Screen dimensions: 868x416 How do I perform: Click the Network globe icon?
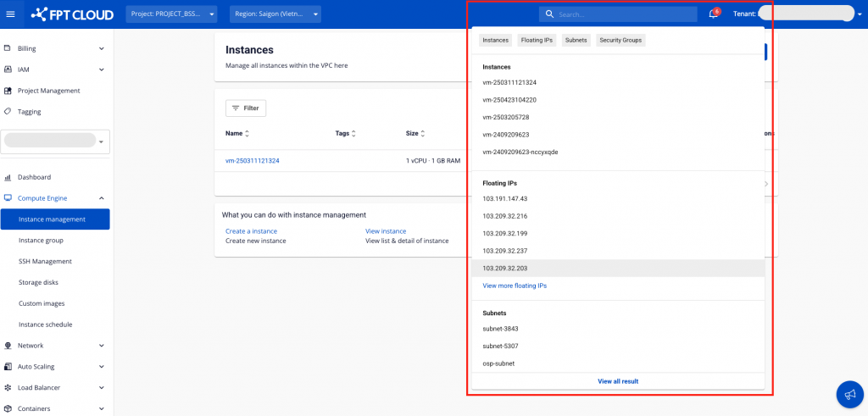[8, 346]
